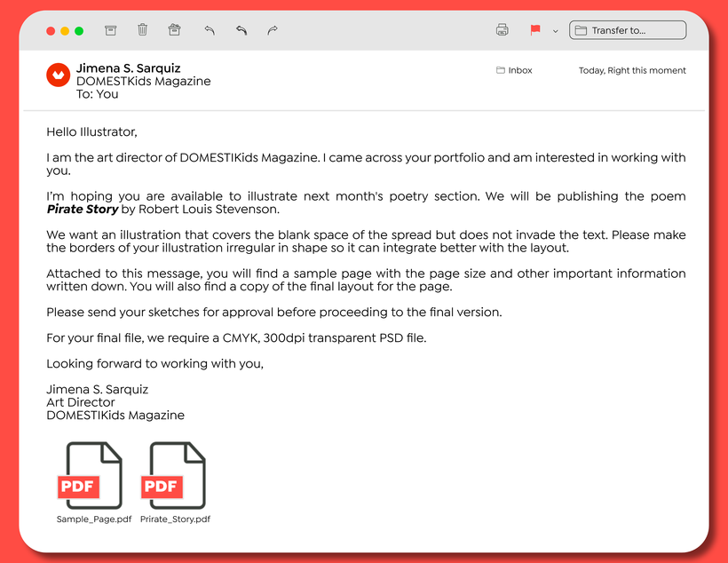Click the "To: You" recipient line
The width and height of the screenshot is (728, 563).
click(97, 93)
